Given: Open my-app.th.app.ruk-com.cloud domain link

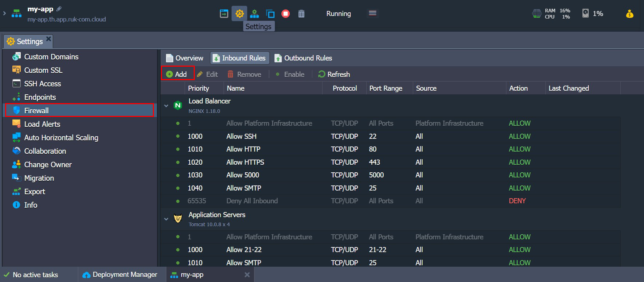Looking at the screenshot, I should tap(67, 19).
